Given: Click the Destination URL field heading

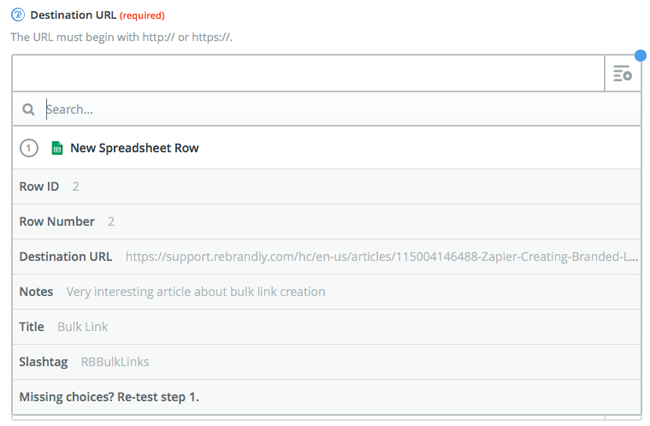Looking at the screenshot, I should (x=73, y=15).
